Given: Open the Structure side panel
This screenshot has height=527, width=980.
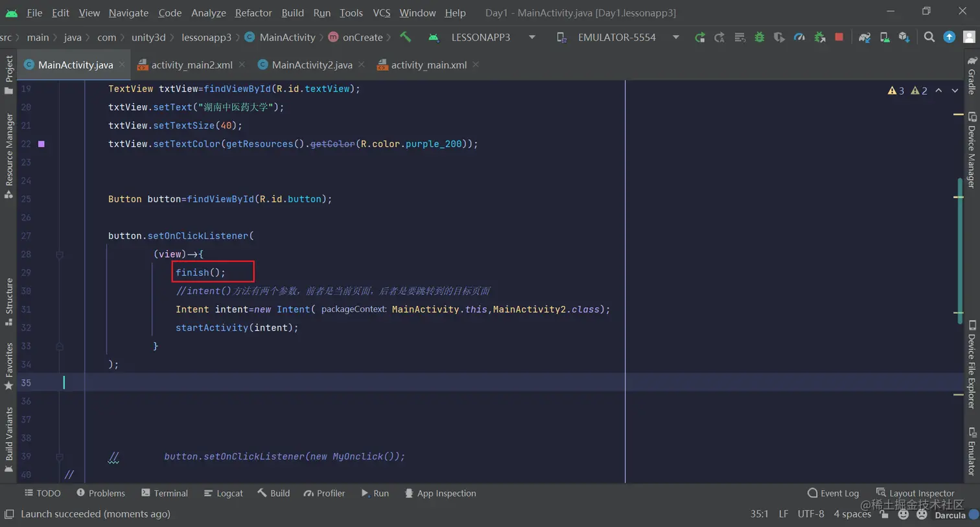Looking at the screenshot, I should [8, 301].
